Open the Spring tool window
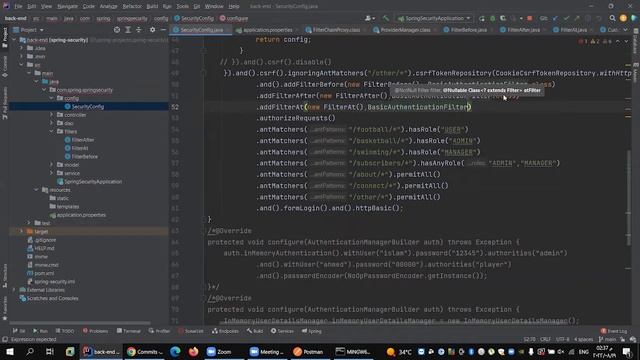The image size is (640, 360). tap(311, 331)
